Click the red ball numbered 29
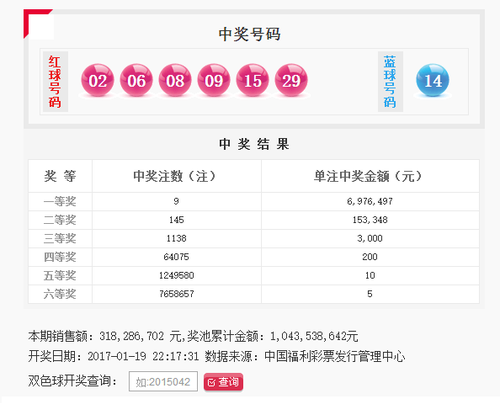 click(291, 80)
